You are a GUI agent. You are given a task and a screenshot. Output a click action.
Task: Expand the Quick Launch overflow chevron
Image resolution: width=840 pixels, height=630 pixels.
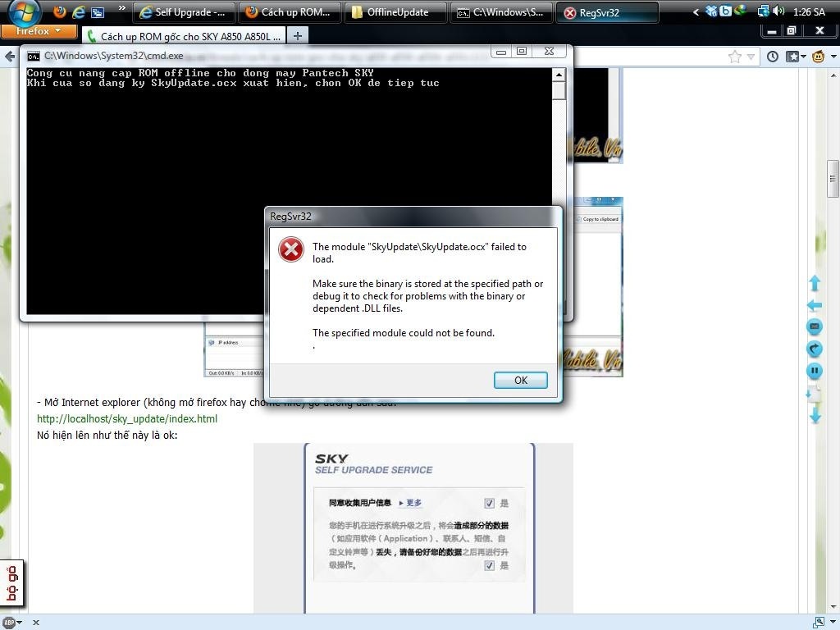(x=122, y=8)
